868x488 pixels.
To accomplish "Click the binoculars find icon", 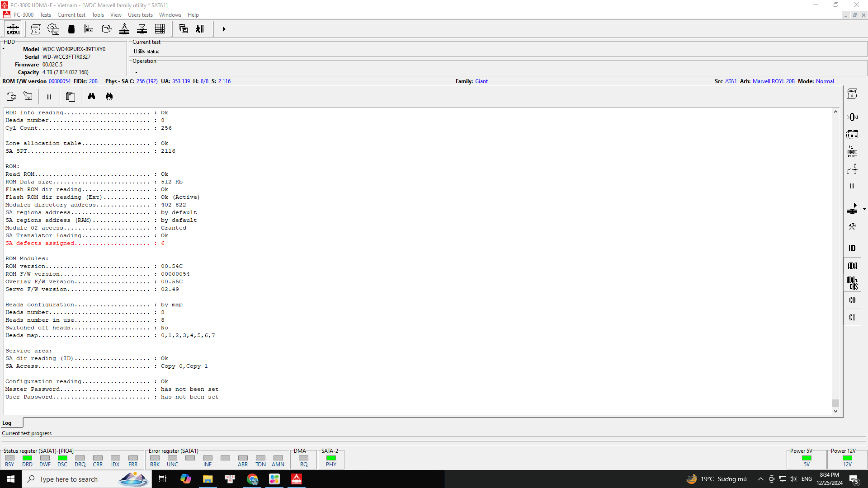I will 91,96.
